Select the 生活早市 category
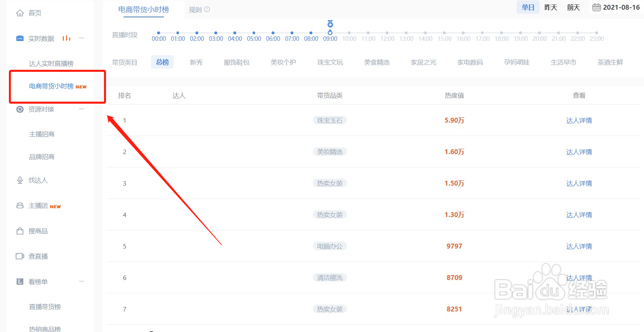The image size is (644, 332). 563,62
